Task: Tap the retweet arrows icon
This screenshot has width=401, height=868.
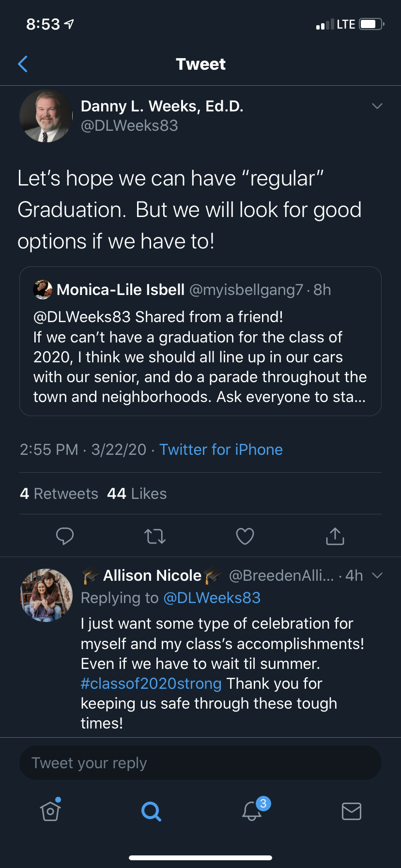Action: 155,536
